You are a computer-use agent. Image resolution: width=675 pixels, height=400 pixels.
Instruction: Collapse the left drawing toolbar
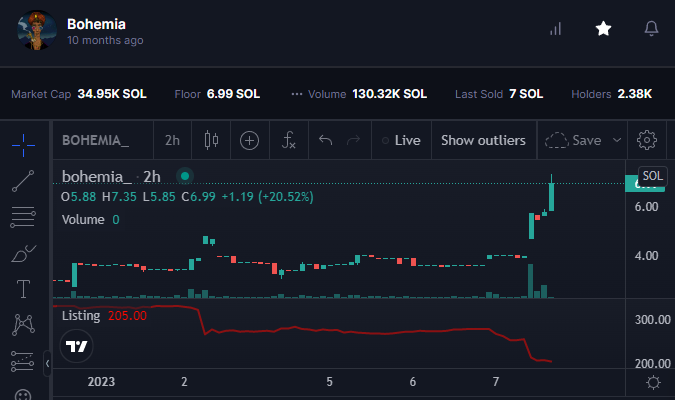coord(47,364)
